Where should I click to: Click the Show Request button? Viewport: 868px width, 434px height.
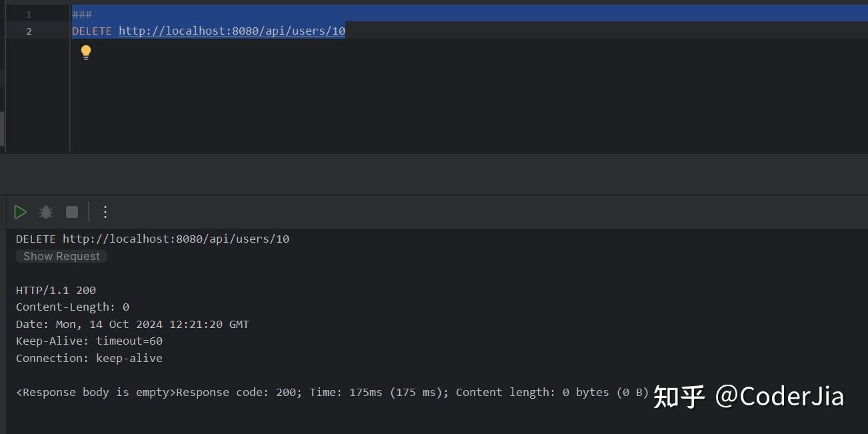[61, 256]
